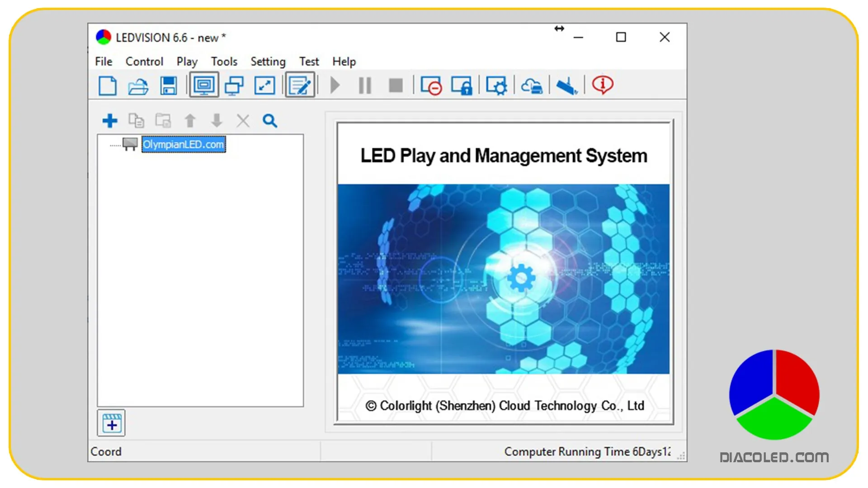Create a new program file
This screenshot has width=868, height=488.
[x=108, y=85]
